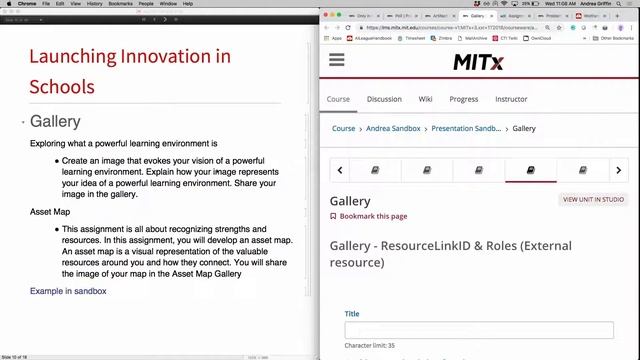
Task: Click the Andrea Griffin user name in menu bar
Action: tap(596, 4)
